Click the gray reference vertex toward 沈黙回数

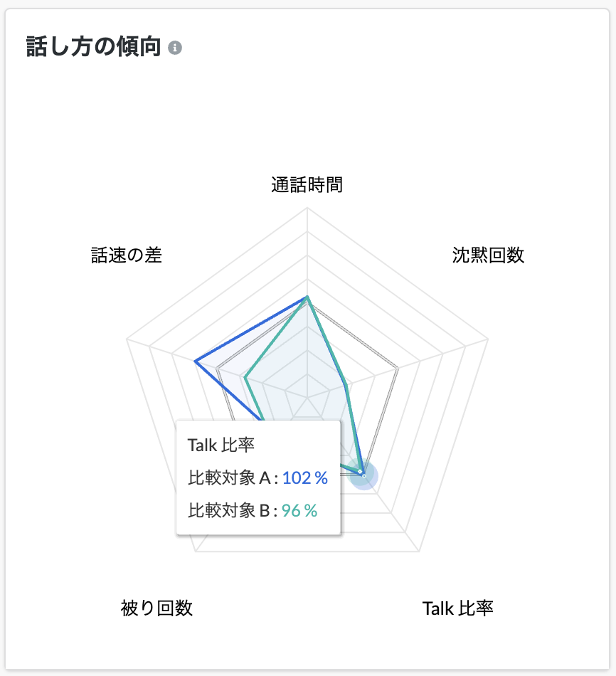click(398, 369)
